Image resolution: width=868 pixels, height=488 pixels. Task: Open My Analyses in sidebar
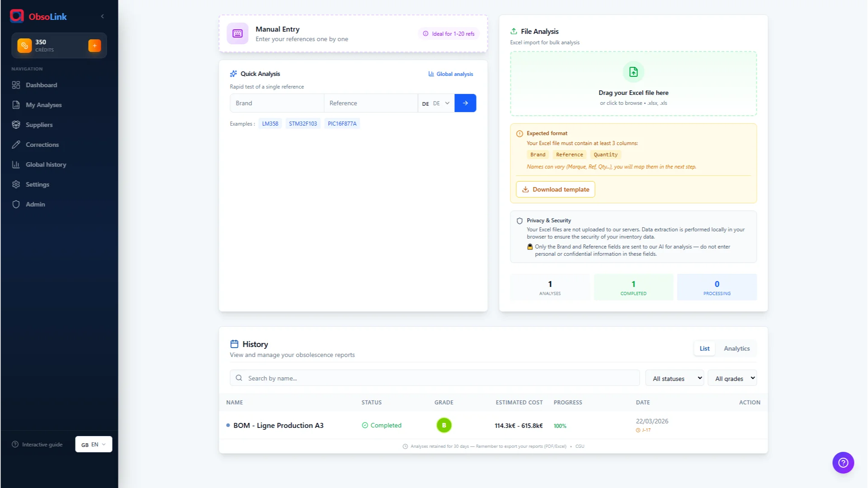pyautogui.click(x=59, y=105)
